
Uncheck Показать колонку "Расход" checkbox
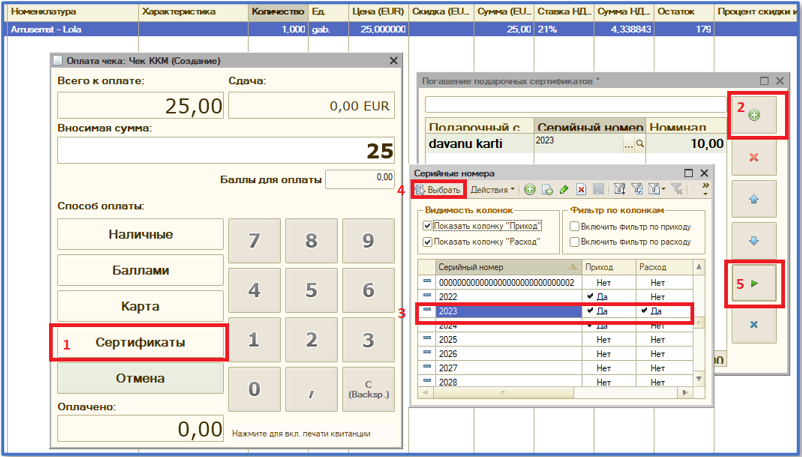(x=430, y=242)
